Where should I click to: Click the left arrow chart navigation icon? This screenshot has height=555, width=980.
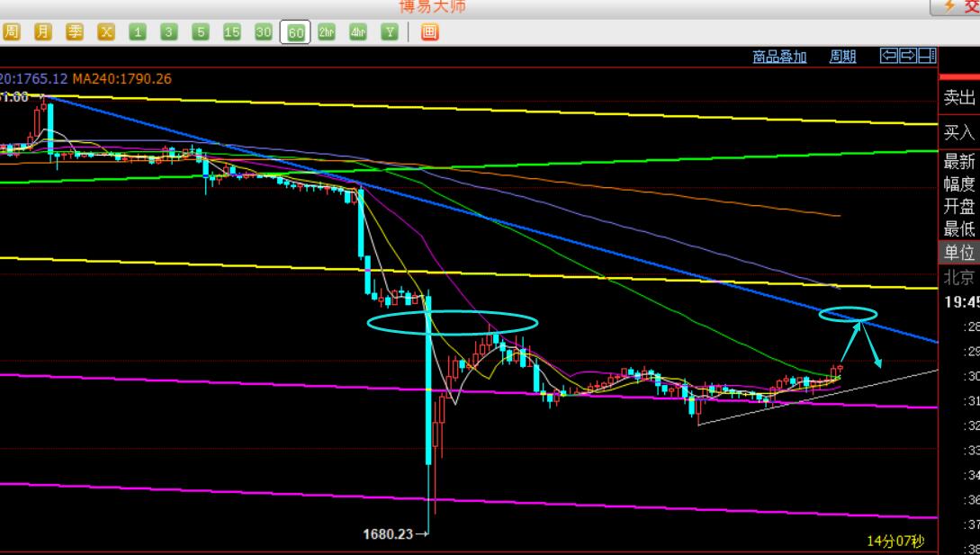tap(889, 56)
